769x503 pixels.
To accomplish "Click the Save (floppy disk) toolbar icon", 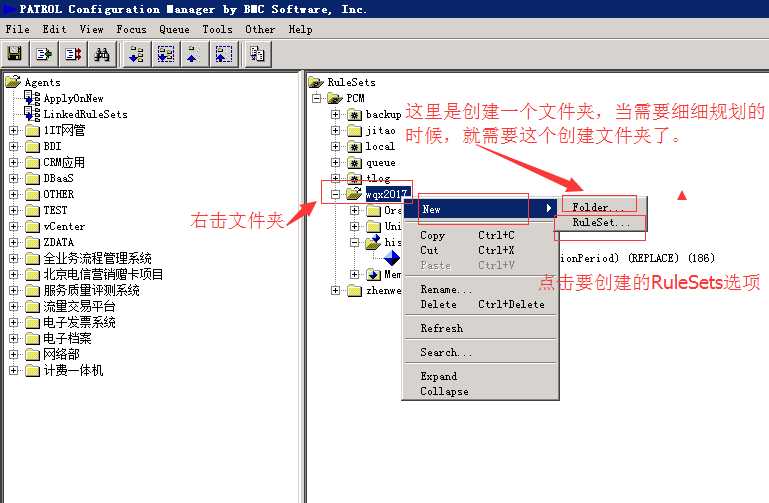I will pos(15,54).
